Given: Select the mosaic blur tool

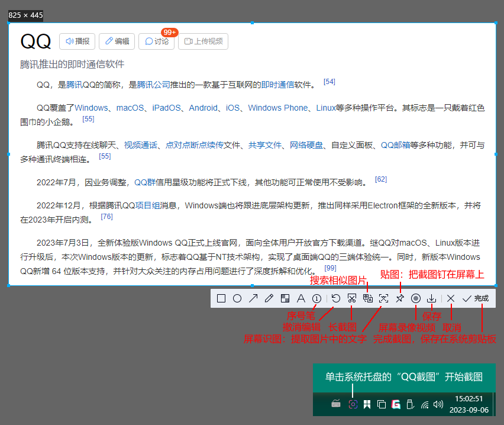Looking at the screenshot, I should pyautogui.click(x=285, y=298).
